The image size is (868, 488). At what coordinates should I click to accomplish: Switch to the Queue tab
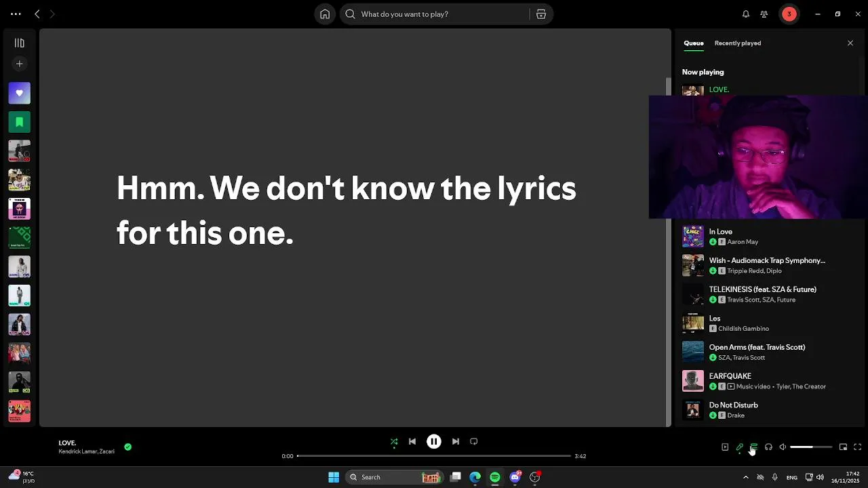click(693, 43)
